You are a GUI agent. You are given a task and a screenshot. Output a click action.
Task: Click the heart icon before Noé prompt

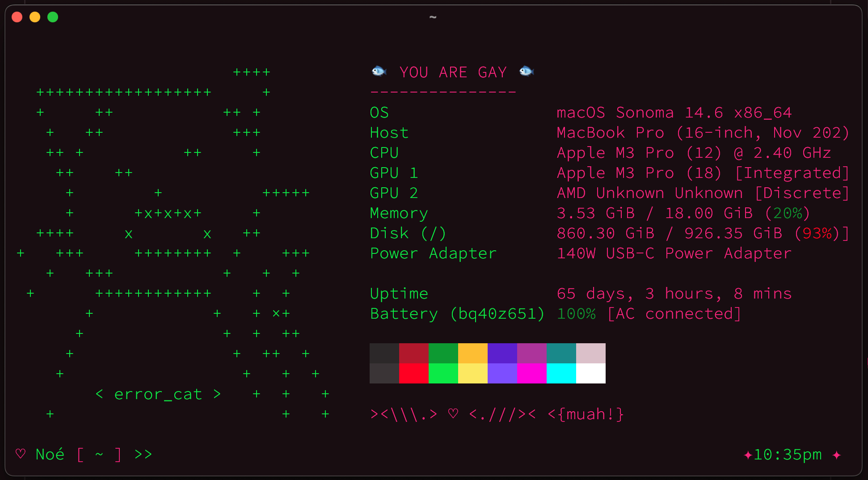pos(21,454)
